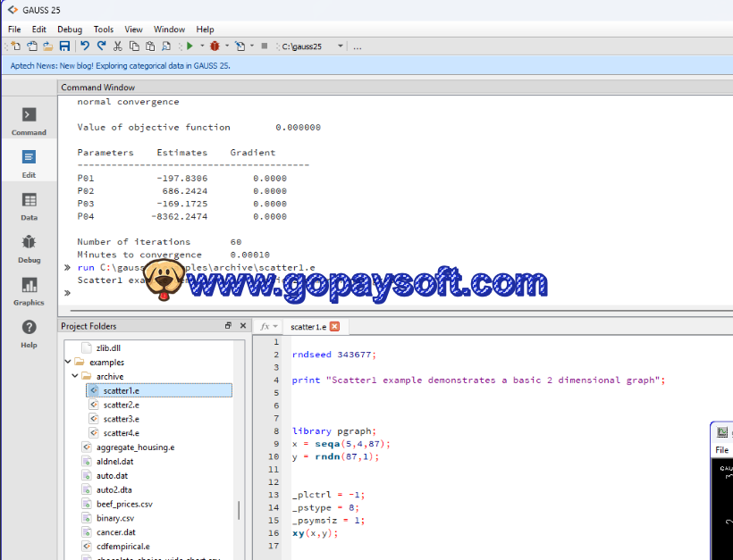
Task: Close the scatter1.e editor tab
Action: coord(335,327)
